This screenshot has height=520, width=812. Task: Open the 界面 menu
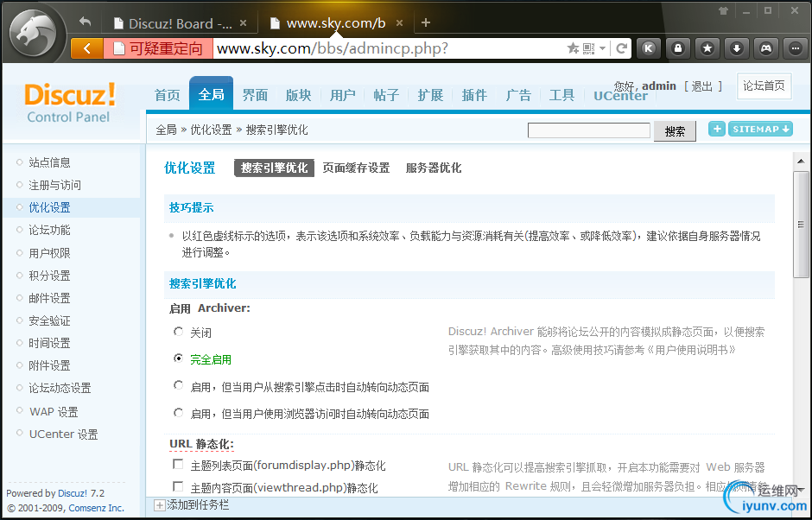pos(256,95)
